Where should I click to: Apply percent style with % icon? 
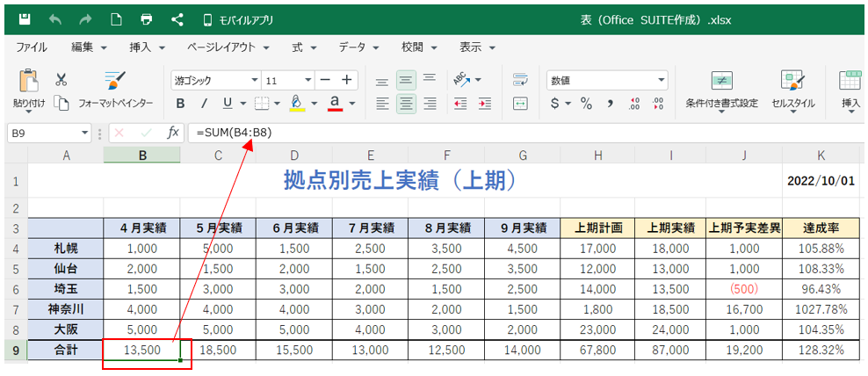(585, 104)
